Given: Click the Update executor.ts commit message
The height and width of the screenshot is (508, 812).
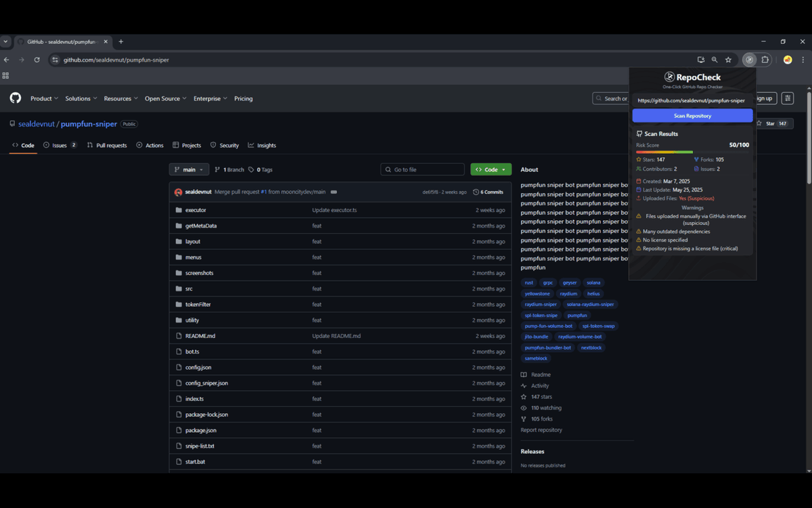Looking at the screenshot, I should (334, 210).
